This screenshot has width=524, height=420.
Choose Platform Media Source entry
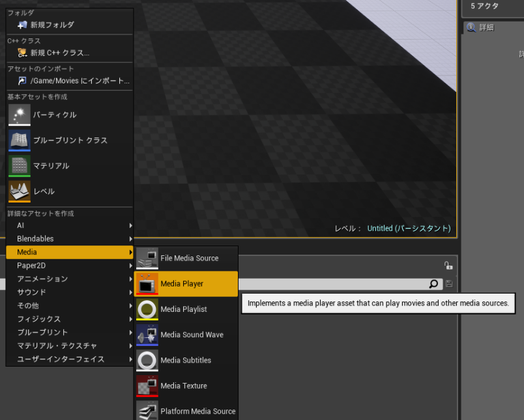[x=186, y=410]
